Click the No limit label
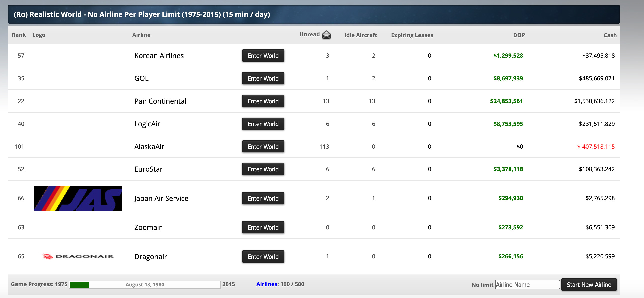Image resolution: width=644 pixels, height=298 pixels. coord(482,285)
